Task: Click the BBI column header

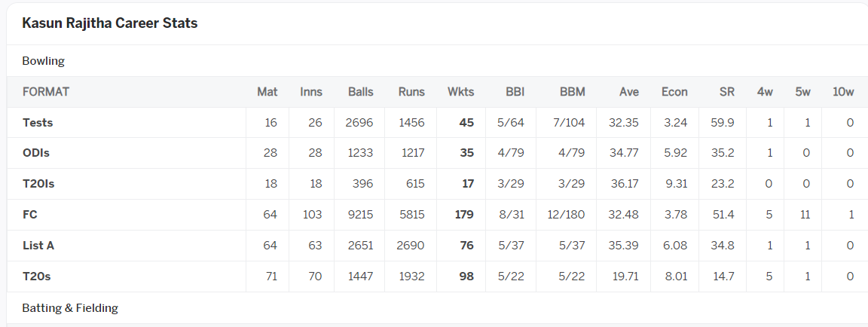Action: tap(515, 92)
